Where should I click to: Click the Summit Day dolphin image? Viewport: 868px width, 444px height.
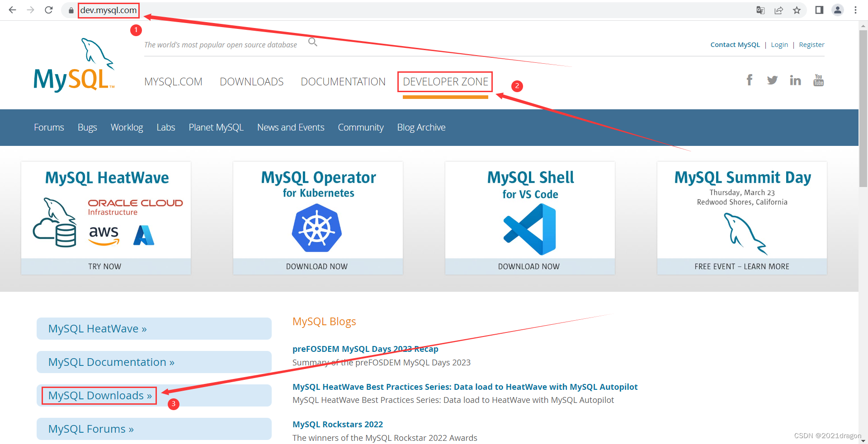point(745,234)
